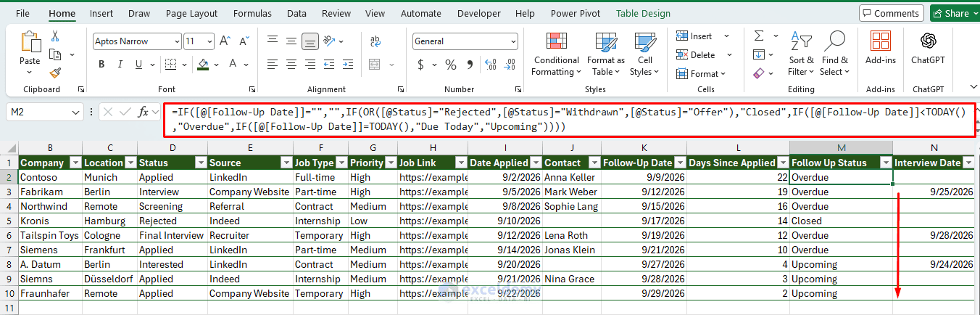Open Font group dialog launcher
The height and width of the screenshot is (315, 980).
[x=252, y=89]
